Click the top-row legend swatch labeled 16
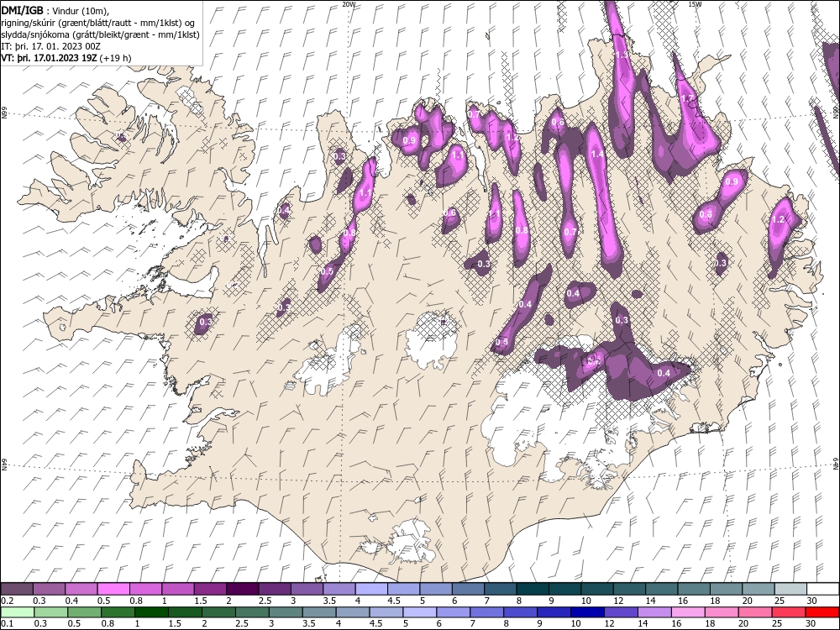Viewport: 840px width, 630px height. 694,589
